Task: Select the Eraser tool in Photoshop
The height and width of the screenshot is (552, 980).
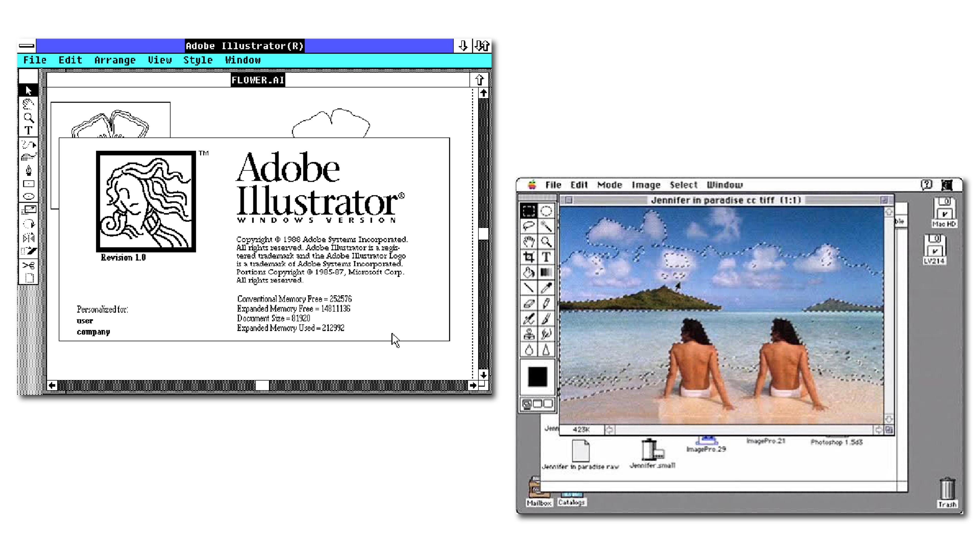Action: click(529, 303)
